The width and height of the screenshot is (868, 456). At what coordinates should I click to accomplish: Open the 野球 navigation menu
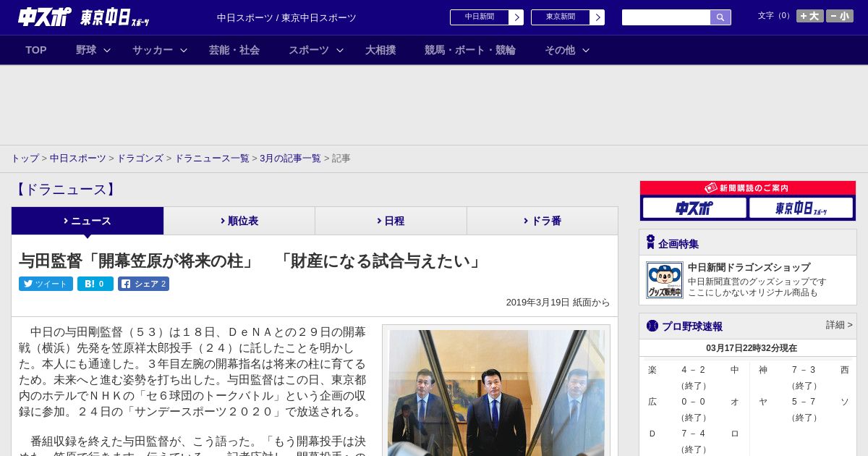[86, 50]
